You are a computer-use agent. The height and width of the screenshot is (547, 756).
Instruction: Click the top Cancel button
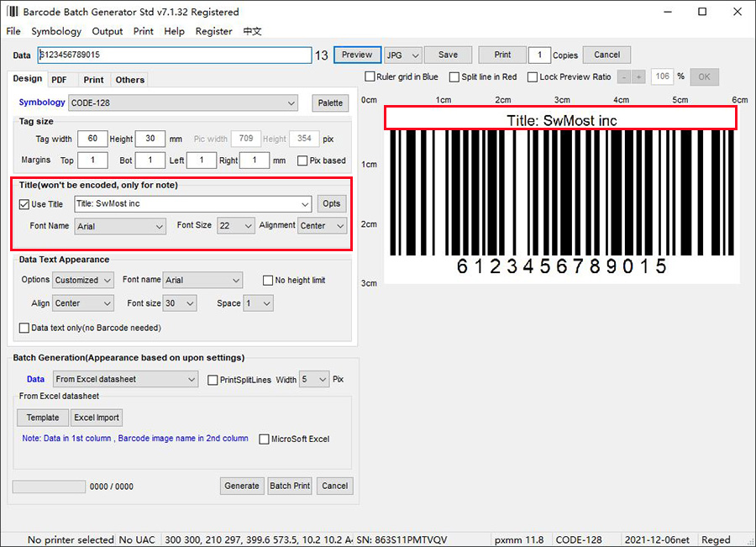click(x=607, y=55)
